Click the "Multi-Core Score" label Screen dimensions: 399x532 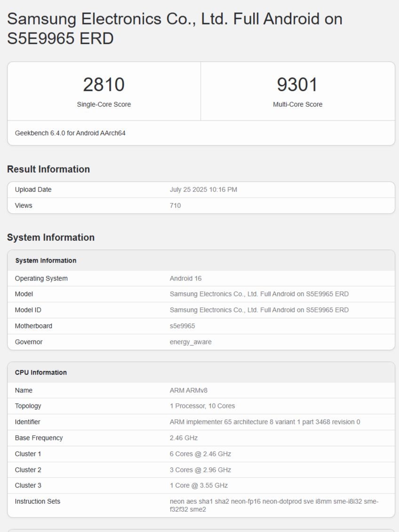297,104
